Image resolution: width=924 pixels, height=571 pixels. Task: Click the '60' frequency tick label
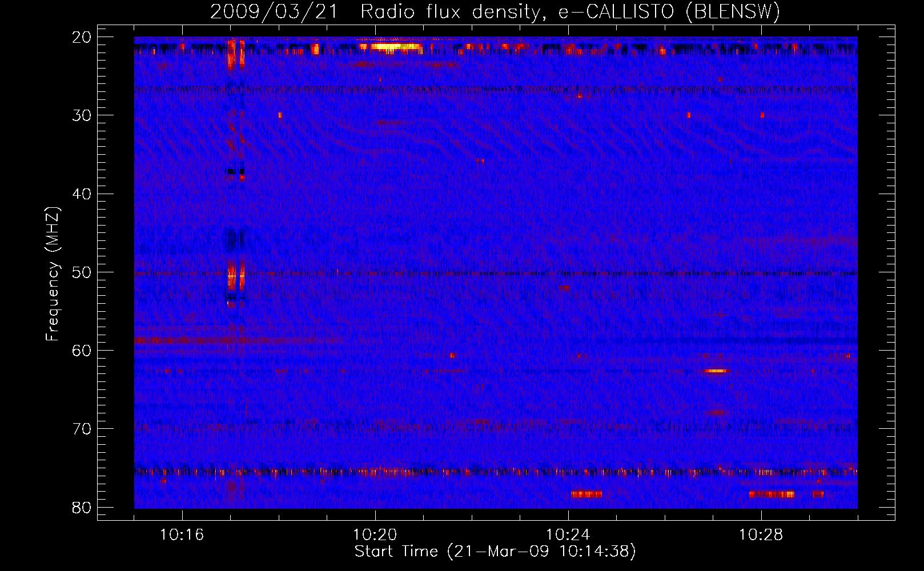tap(82, 351)
